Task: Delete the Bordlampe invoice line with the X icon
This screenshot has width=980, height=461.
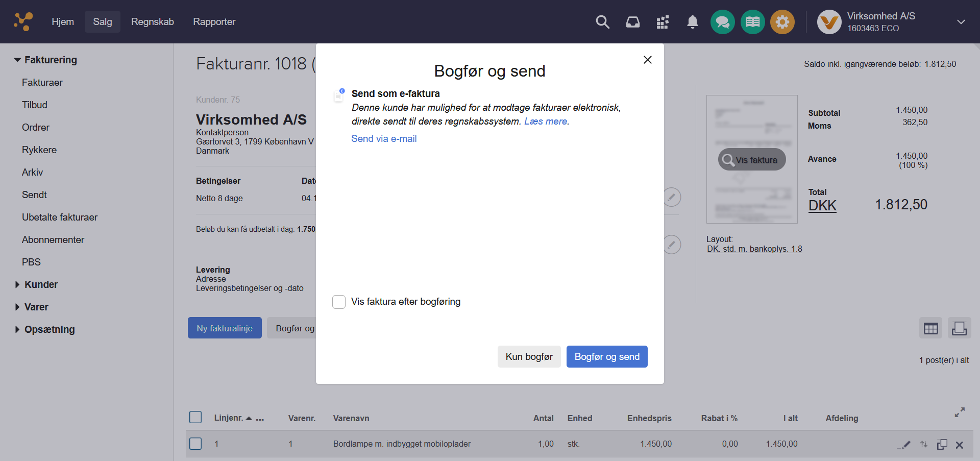Action: pyautogui.click(x=960, y=444)
